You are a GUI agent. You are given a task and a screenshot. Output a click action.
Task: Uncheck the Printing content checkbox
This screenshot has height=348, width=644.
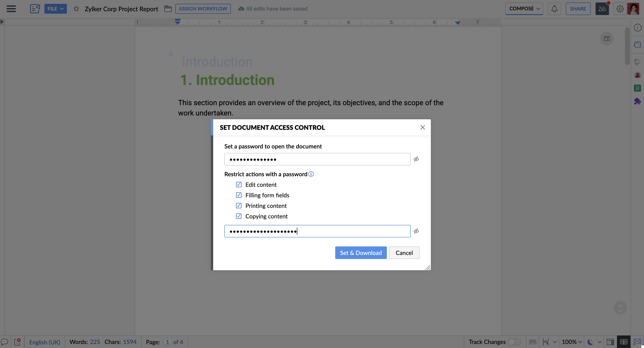coord(239,205)
